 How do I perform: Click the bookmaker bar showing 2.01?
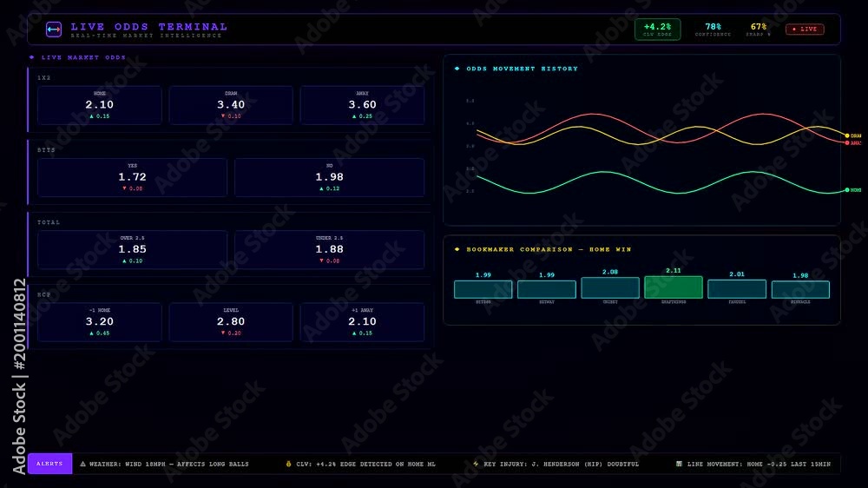(737, 289)
